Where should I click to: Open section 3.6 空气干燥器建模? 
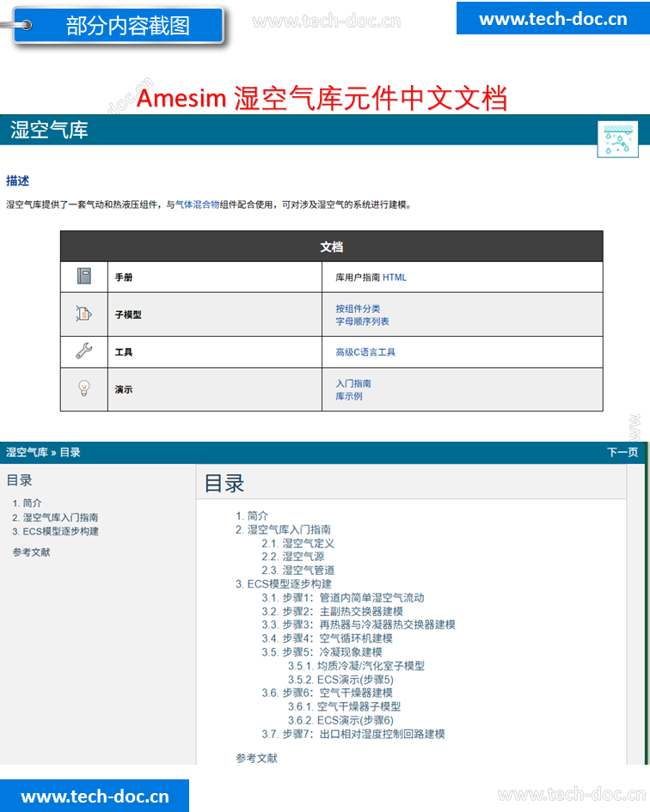pos(327,693)
